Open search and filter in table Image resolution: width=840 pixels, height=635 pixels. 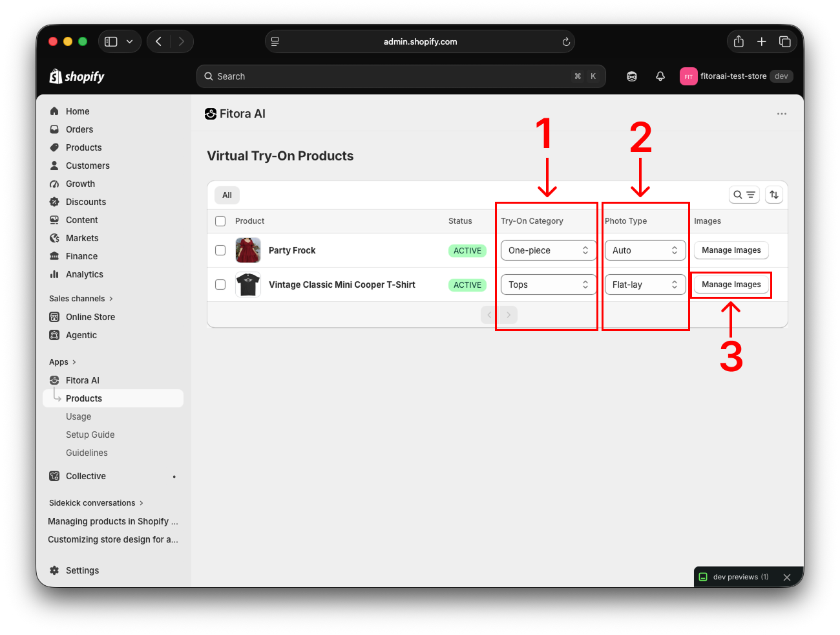click(744, 195)
